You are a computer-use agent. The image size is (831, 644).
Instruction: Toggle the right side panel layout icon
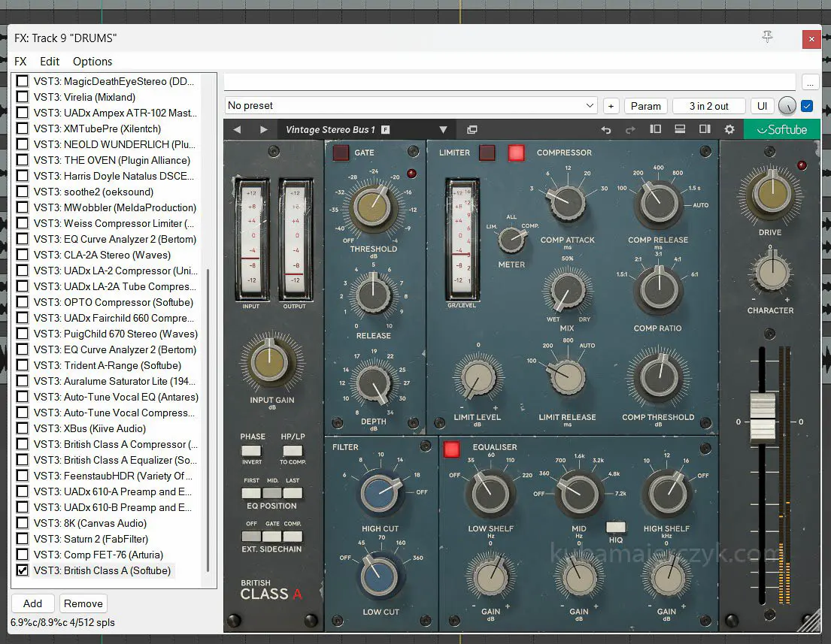pos(705,129)
